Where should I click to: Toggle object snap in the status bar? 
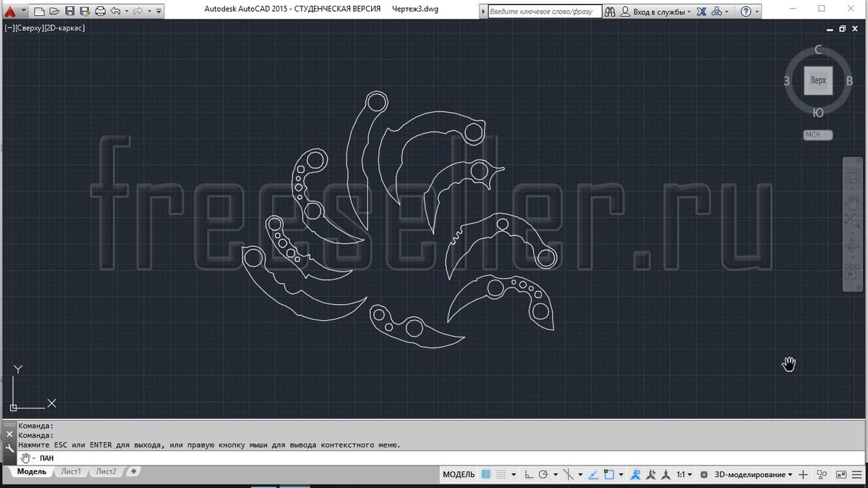point(609,475)
